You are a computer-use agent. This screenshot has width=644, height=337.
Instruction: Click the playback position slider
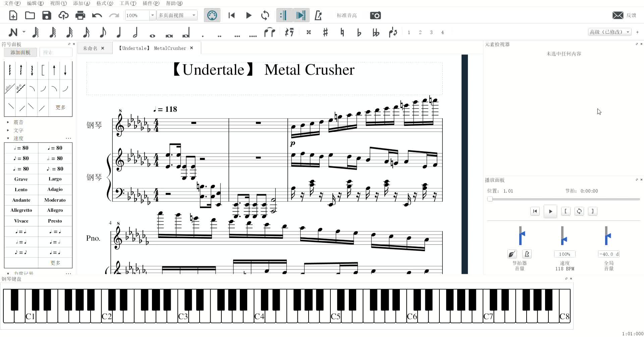tap(490, 199)
